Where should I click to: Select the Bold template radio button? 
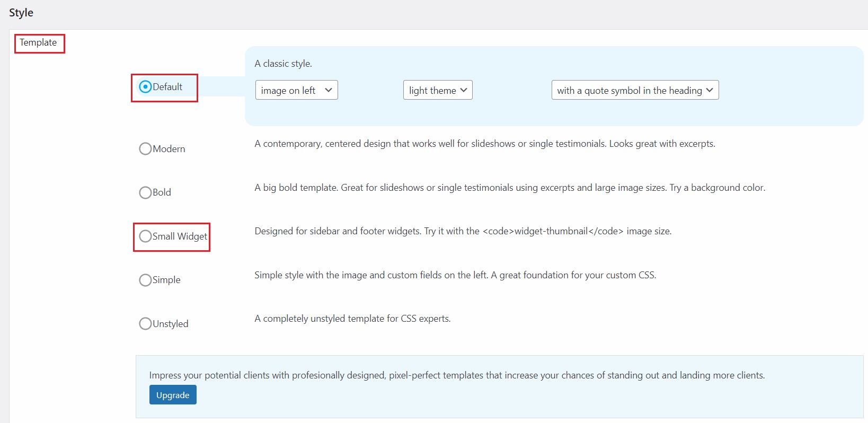click(145, 192)
